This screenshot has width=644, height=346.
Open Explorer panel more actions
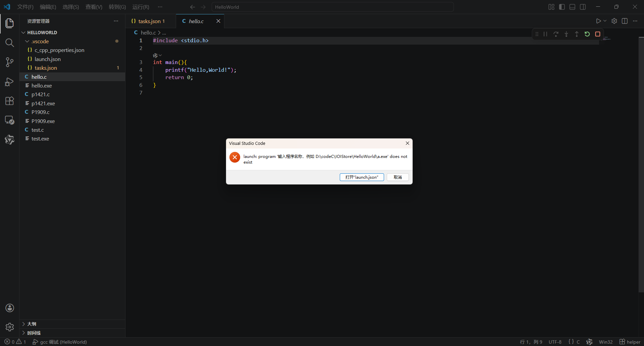116,21
